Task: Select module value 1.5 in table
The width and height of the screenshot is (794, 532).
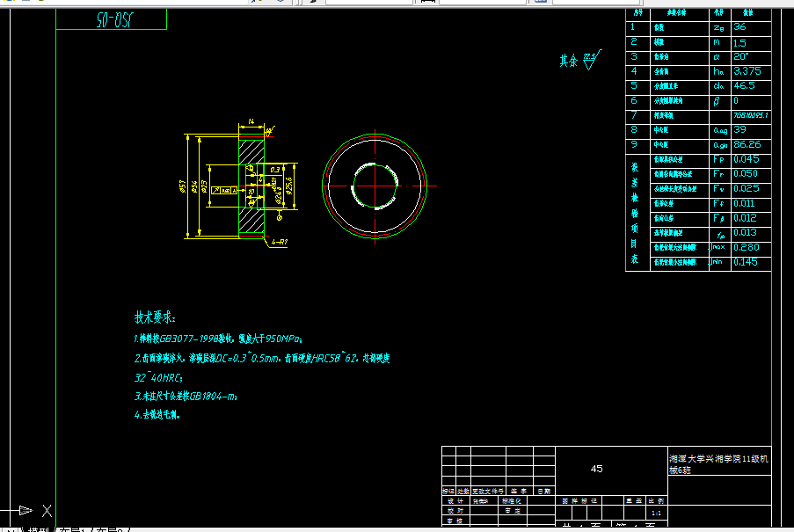Action: (x=739, y=42)
